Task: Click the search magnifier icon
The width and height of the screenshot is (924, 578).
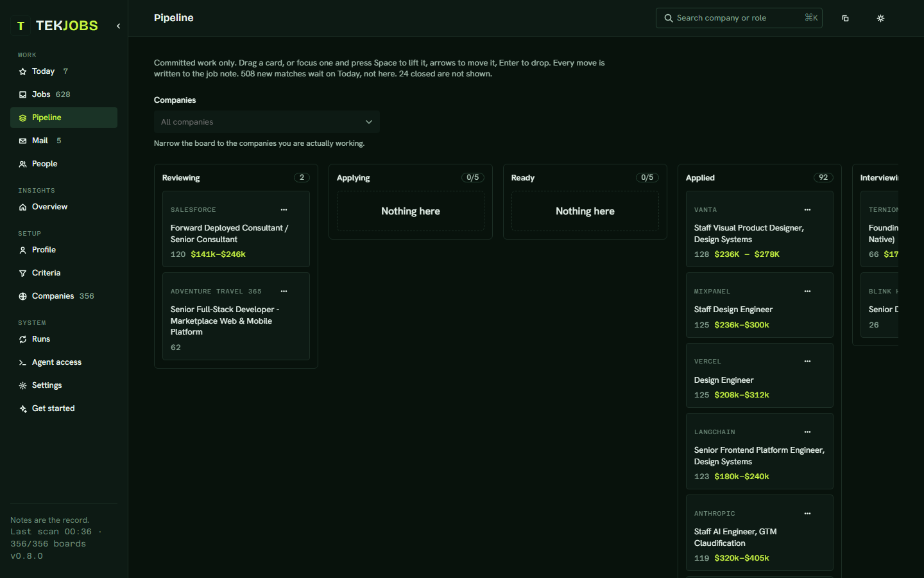Action: tap(668, 18)
